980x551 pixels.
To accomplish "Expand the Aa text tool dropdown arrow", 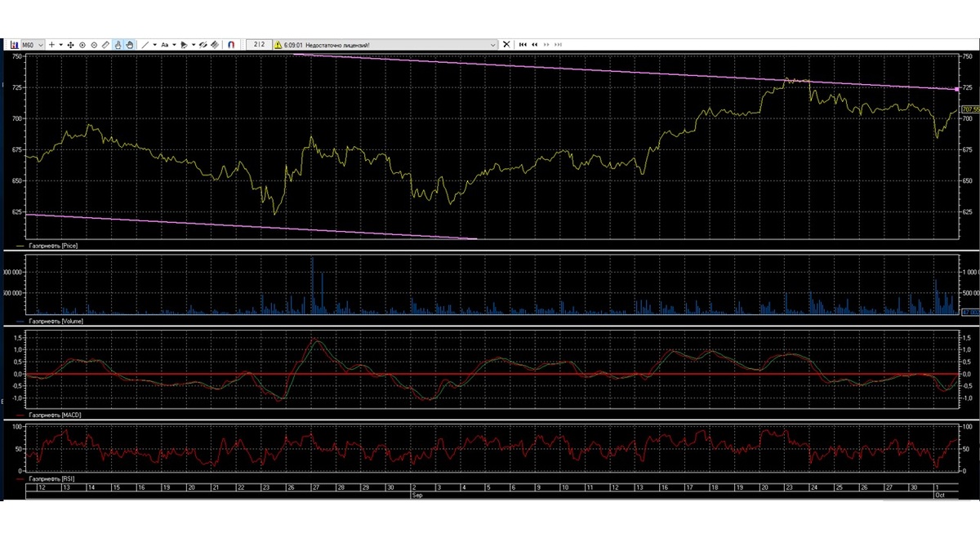I will click(x=174, y=45).
